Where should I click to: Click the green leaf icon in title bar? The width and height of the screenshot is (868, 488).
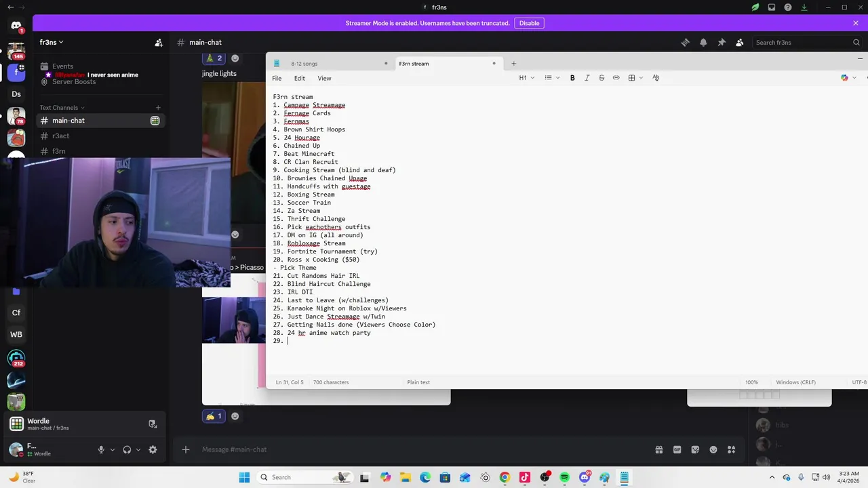pos(755,7)
